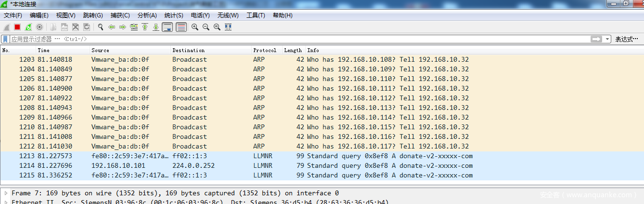Expand the Frame 7 details tree

point(6,193)
